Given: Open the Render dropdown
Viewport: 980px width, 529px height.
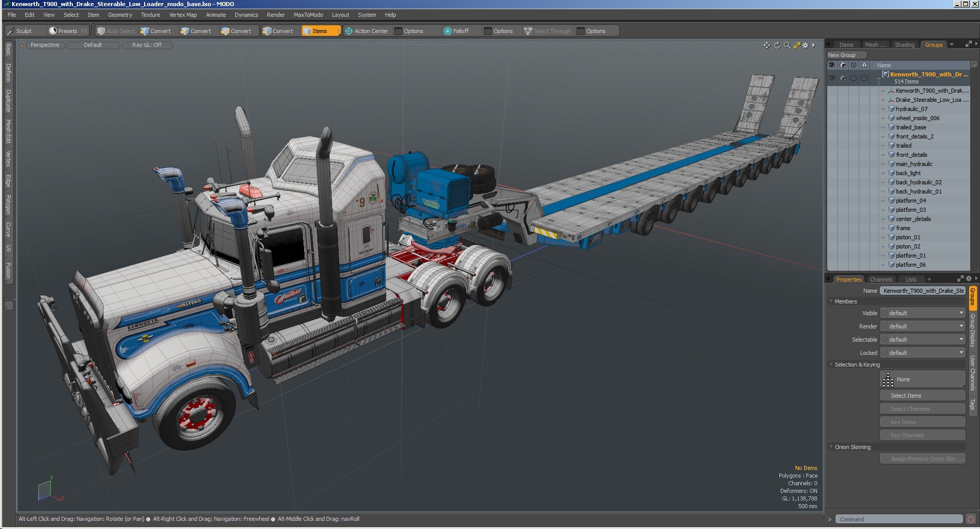Looking at the screenshot, I should pos(922,326).
